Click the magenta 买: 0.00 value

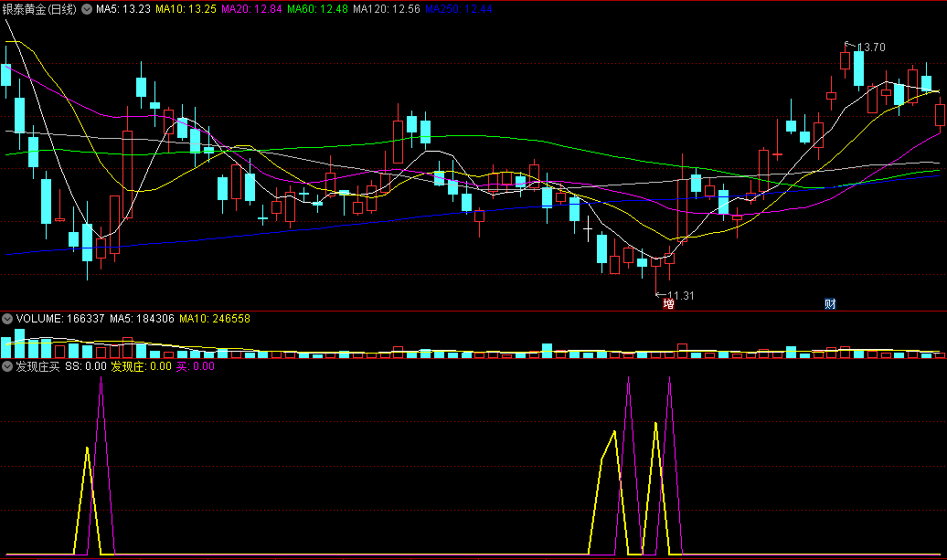pos(195,366)
